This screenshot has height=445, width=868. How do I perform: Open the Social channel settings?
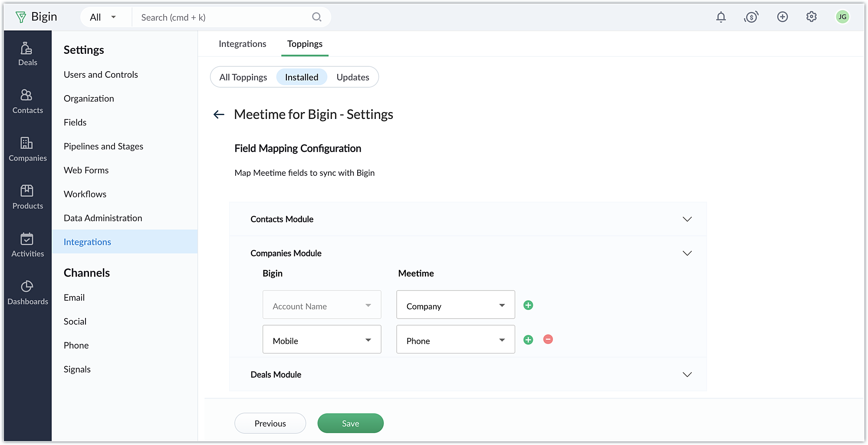75,321
